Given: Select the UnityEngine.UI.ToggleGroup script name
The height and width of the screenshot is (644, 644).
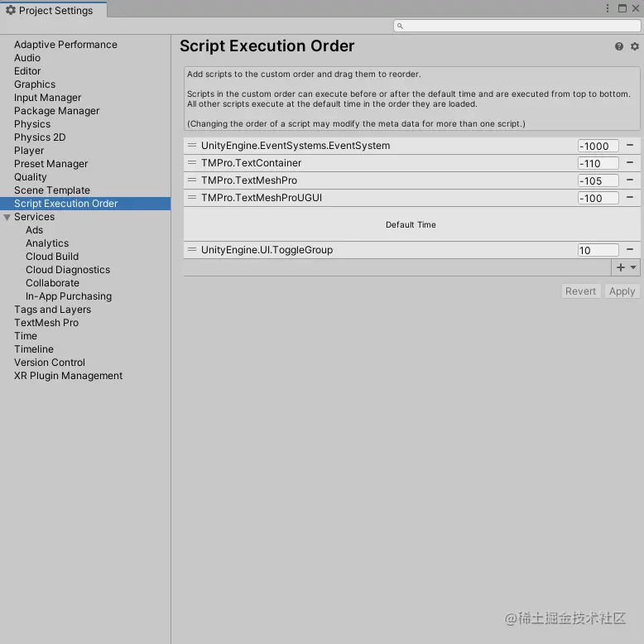Looking at the screenshot, I should point(267,250).
